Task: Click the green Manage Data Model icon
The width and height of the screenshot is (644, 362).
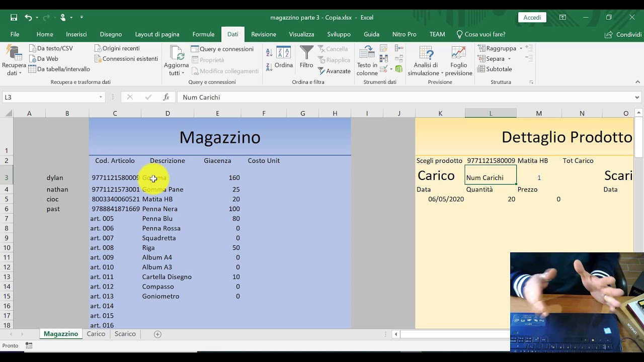Action: pyautogui.click(x=399, y=69)
